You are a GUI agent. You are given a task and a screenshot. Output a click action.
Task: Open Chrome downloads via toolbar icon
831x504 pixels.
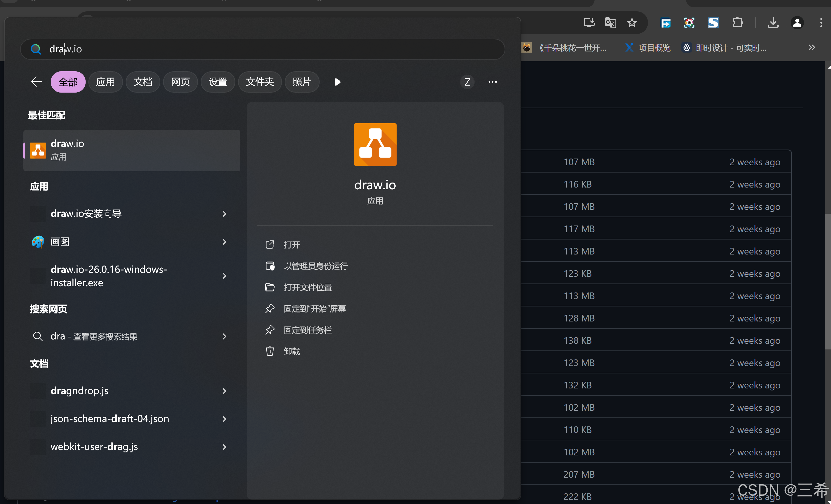click(773, 23)
